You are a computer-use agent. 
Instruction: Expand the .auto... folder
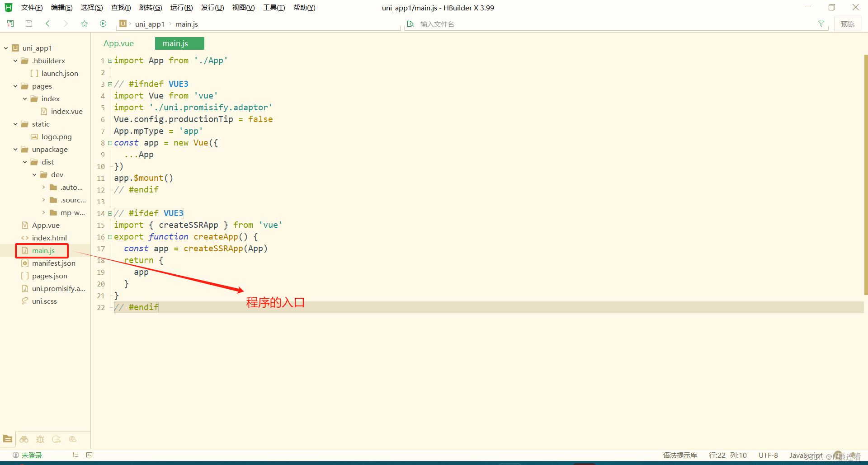(44, 187)
